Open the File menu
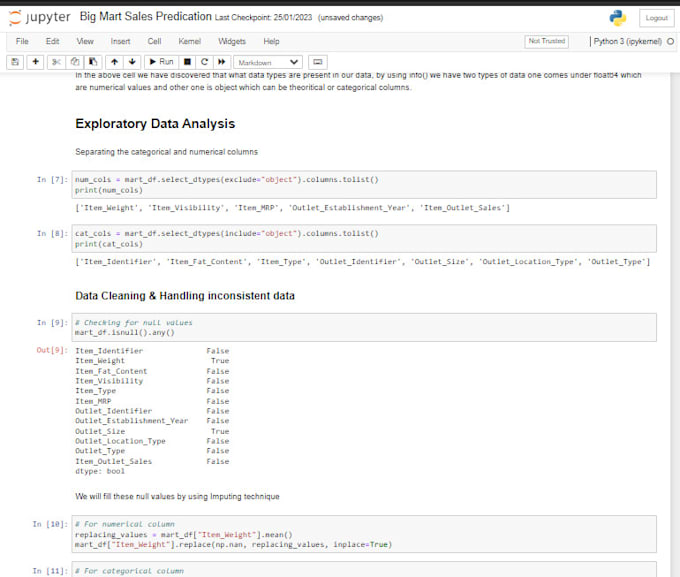Image resolution: width=680 pixels, height=577 pixels. coord(22,42)
